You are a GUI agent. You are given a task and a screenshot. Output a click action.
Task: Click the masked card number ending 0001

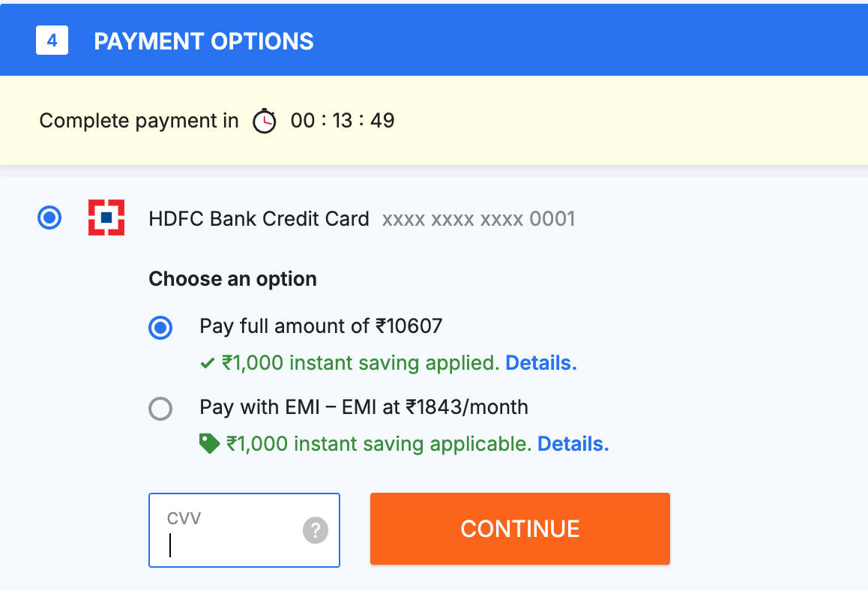coord(478,219)
